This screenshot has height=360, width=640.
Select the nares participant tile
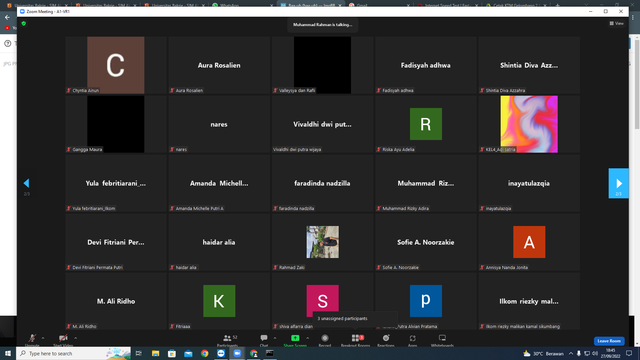pyautogui.click(x=219, y=124)
